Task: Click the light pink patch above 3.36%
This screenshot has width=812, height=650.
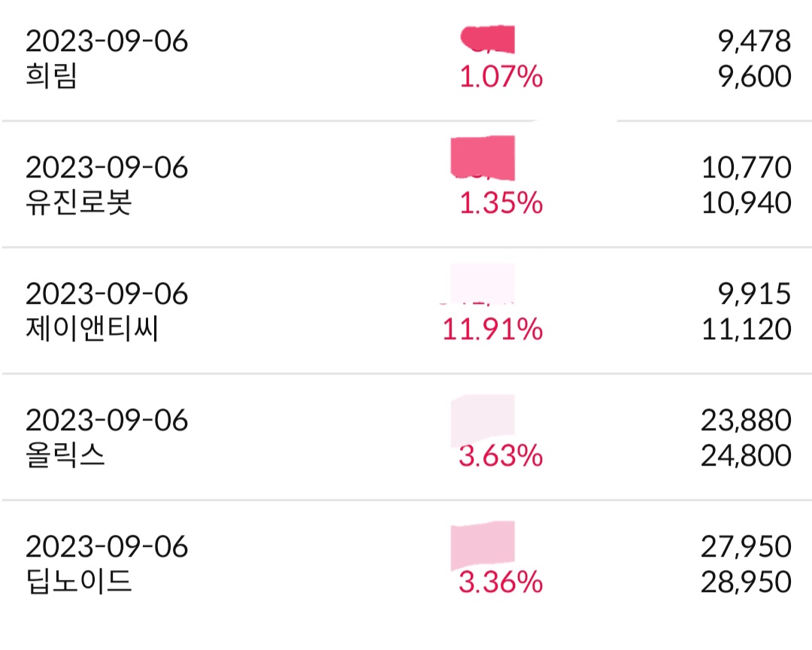Action: pyautogui.click(x=482, y=546)
